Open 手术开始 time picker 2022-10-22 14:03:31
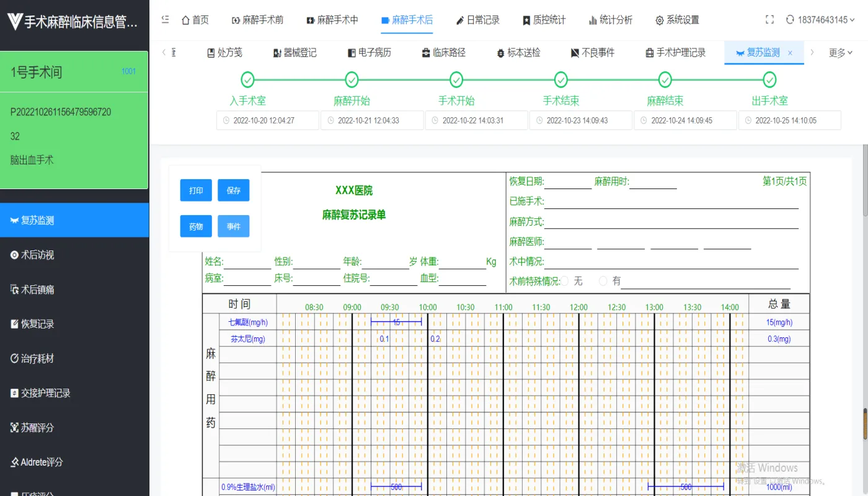Viewport: 868px width, 496px height. pos(477,120)
